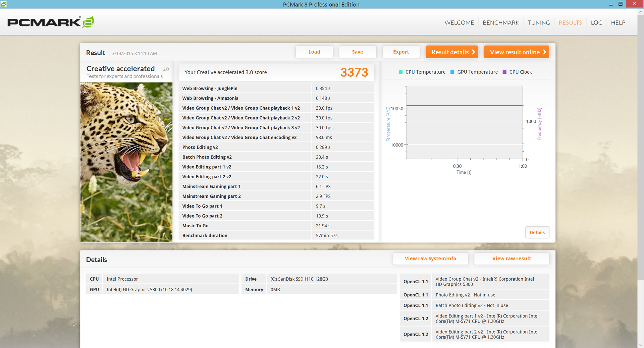
Task: Save the benchmark result
Action: (x=358, y=52)
